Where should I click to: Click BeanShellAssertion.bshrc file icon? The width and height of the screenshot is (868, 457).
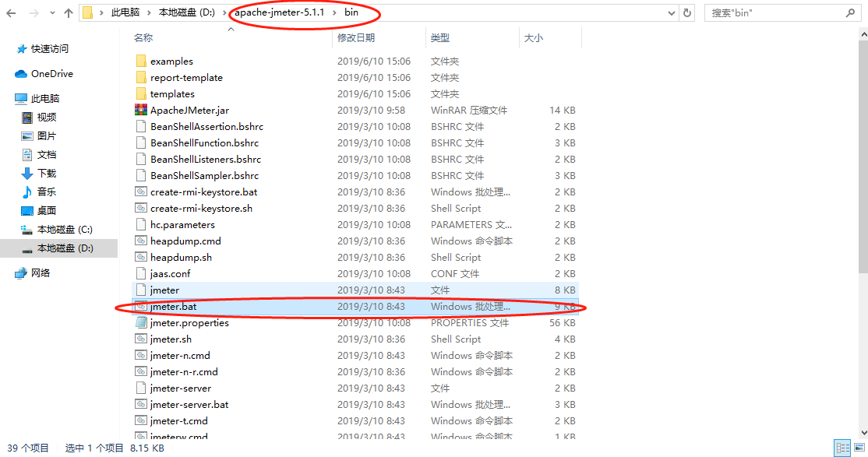point(141,126)
